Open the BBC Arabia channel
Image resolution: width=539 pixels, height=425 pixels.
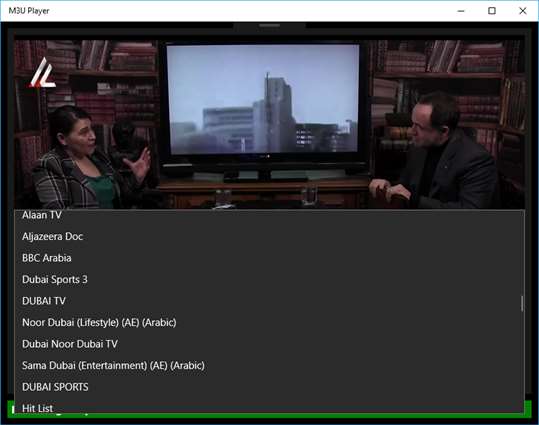point(270,258)
